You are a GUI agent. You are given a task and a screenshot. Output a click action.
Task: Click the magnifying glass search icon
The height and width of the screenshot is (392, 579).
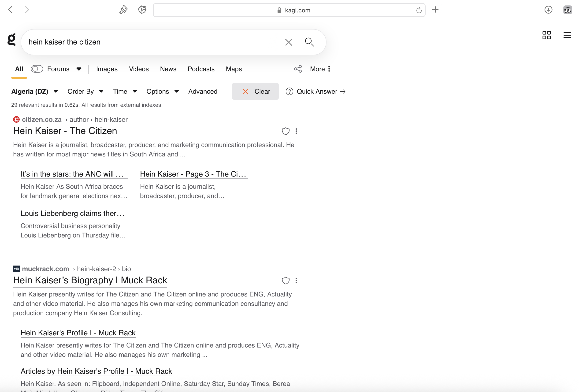coord(309,42)
